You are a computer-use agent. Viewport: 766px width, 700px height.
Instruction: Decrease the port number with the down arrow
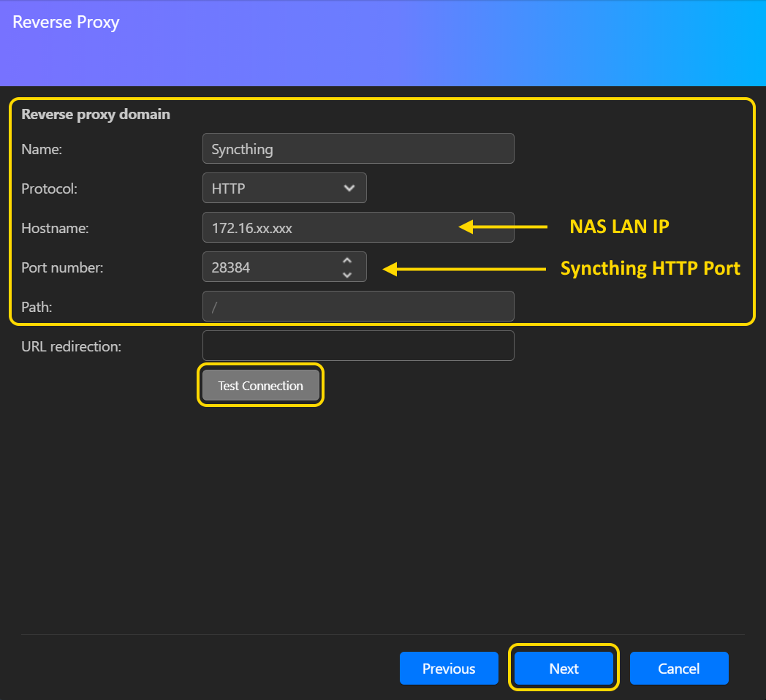click(347, 275)
